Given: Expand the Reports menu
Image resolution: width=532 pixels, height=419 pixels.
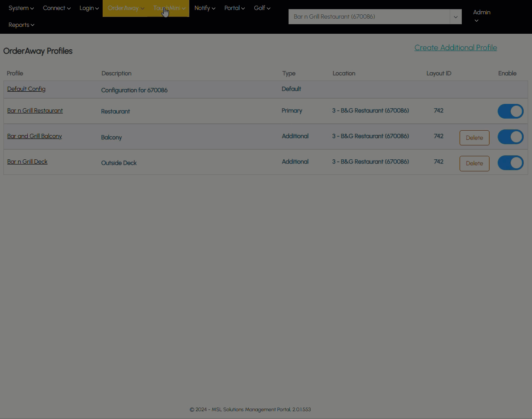Looking at the screenshot, I should click(21, 25).
